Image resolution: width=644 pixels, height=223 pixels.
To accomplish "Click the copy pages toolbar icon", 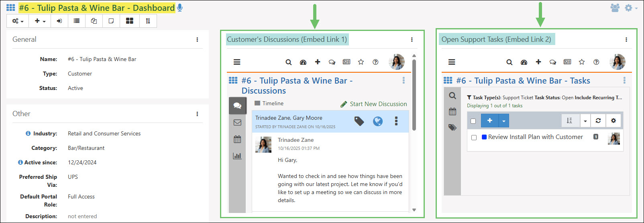I will 94,21.
